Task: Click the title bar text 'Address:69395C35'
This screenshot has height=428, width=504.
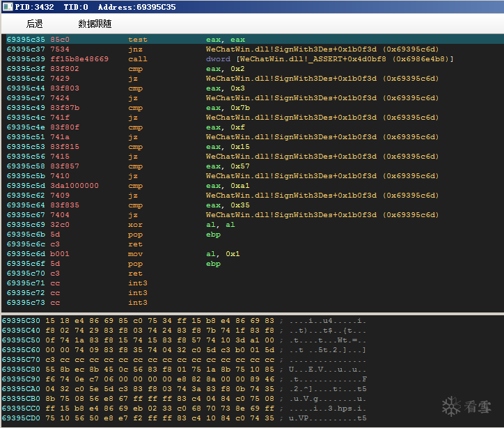Action: click(137, 7)
